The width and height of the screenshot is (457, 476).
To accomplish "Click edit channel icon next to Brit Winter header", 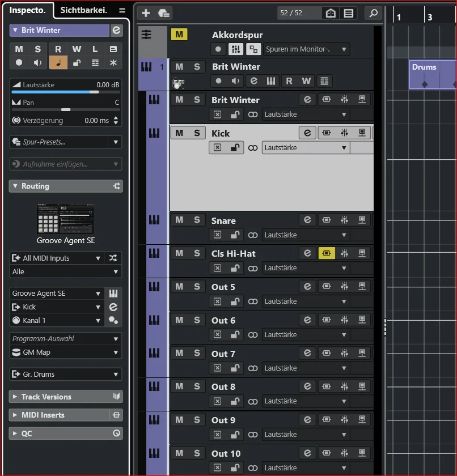I will click(x=116, y=31).
